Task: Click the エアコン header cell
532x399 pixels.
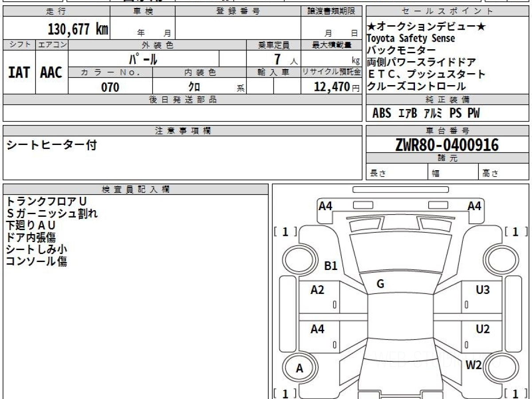Action: (x=52, y=45)
